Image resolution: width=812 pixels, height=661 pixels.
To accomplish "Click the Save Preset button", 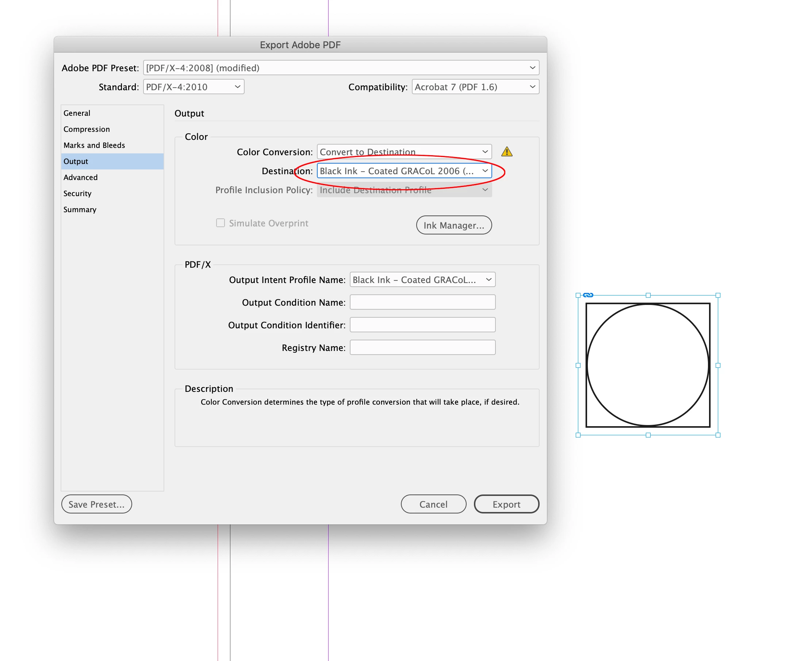I will pos(96,504).
